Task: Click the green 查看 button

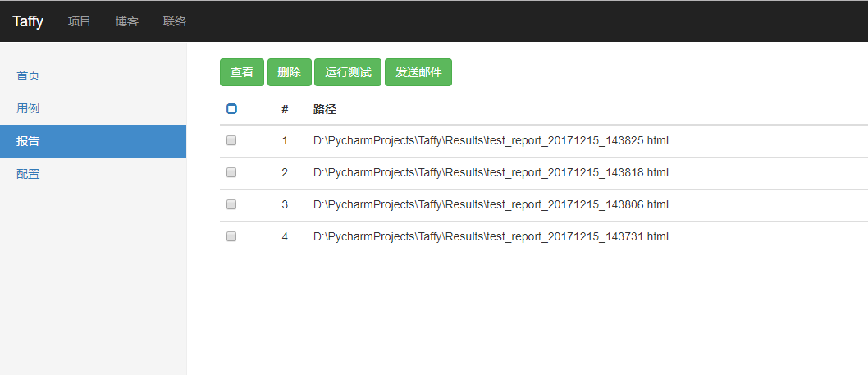Action: click(x=242, y=72)
